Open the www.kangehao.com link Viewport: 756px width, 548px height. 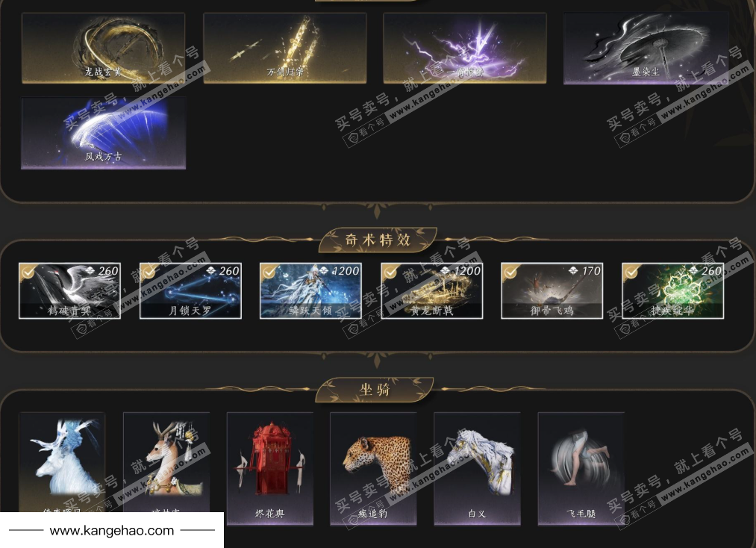click(x=112, y=530)
